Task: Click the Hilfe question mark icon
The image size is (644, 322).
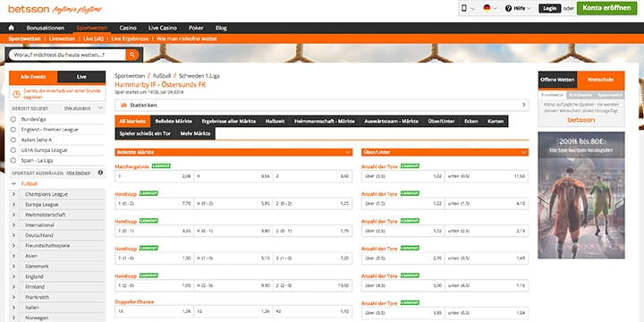Action: (508, 8)
